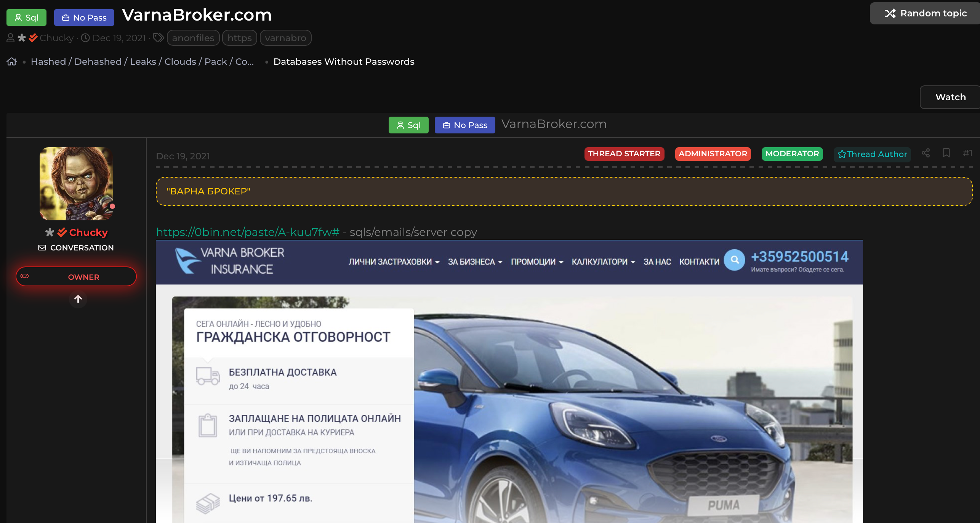Viewport: 980px width, 523px height.
Task: Expand ЛИЧНИ ЗАСТРАХОВКИ dropdown menu
Action: coord(394,262)
